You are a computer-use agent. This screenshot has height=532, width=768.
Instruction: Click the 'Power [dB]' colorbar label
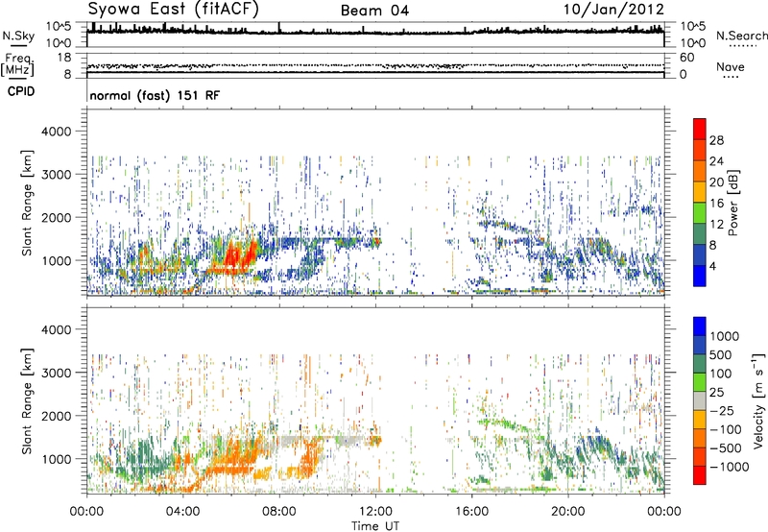733,203
